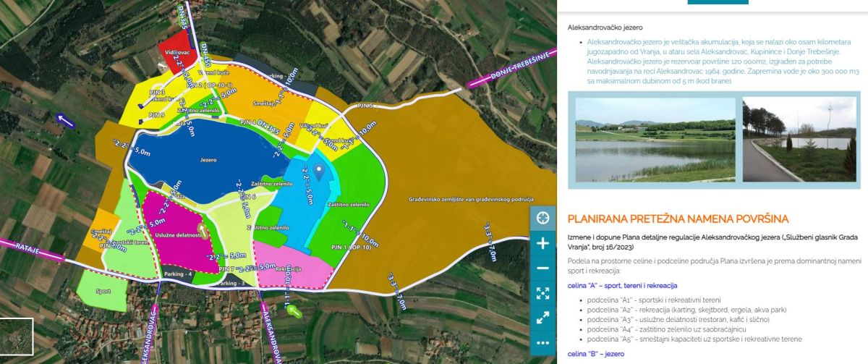
Task: Click the celina "B" – jezero link
Action: pos(591,353)
